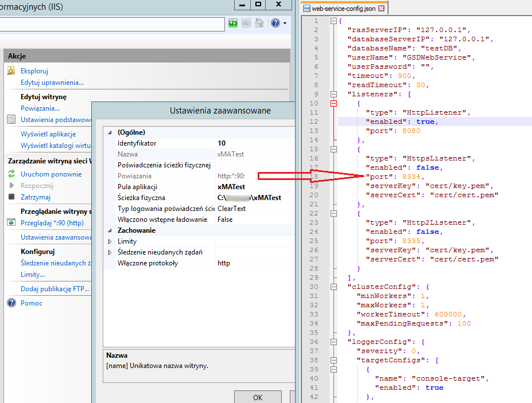The height and width of the screenshot is (403, 532).
Task: Click the home icon in IIS toolbar
Action: (x=259, y=23)
